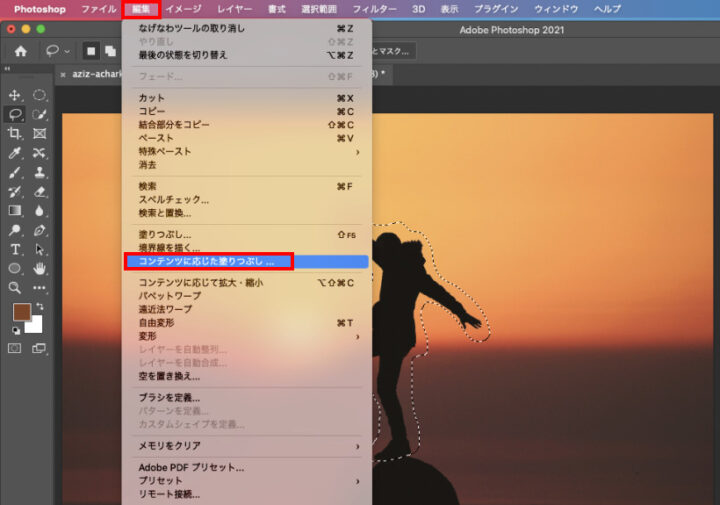The image size is (720, 505).
Task: Click the とマスク... button in options bar
Action: point(394,51)
